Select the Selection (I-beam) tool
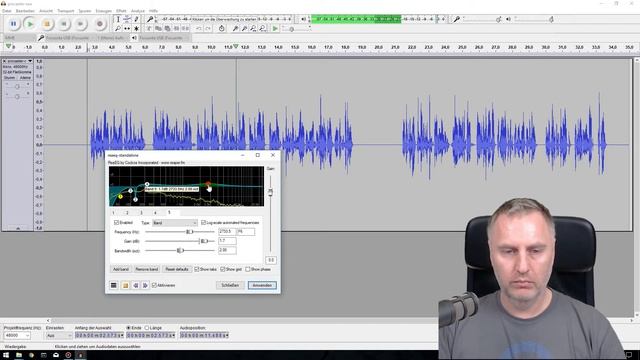Viewport: 640px width, 360px height. point(118,19)
